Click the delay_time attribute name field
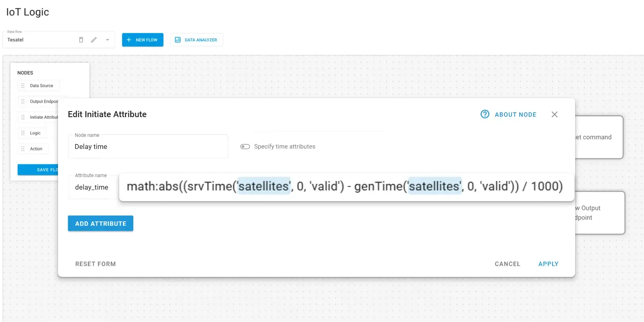The image size is (644, 322). click(x=93, y=188)
